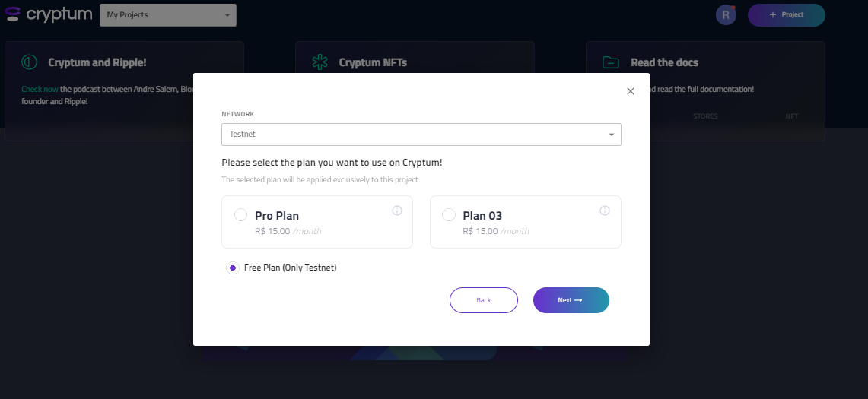This screenshot has height=399, width=868.
Task: Select the Pro Plan radio button
Action: (241, 215)
